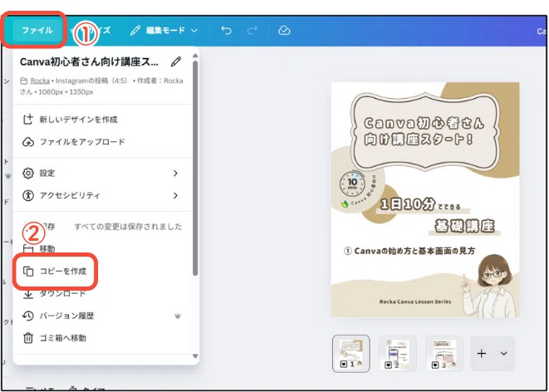
Task: Click the file menu scrollbar thumb
Action: click(x=195, y=168)
